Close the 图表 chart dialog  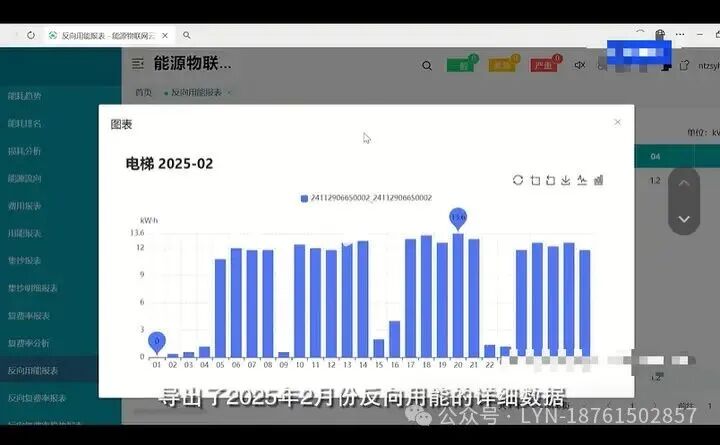(617, 122)
